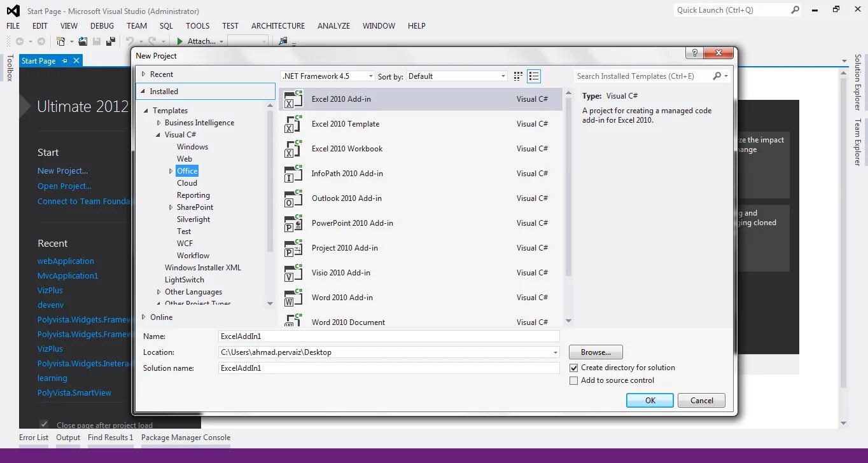Expand the SharePoint tree node arrow
The height and width of the screenshot is (463, 868).
point(171,207)
